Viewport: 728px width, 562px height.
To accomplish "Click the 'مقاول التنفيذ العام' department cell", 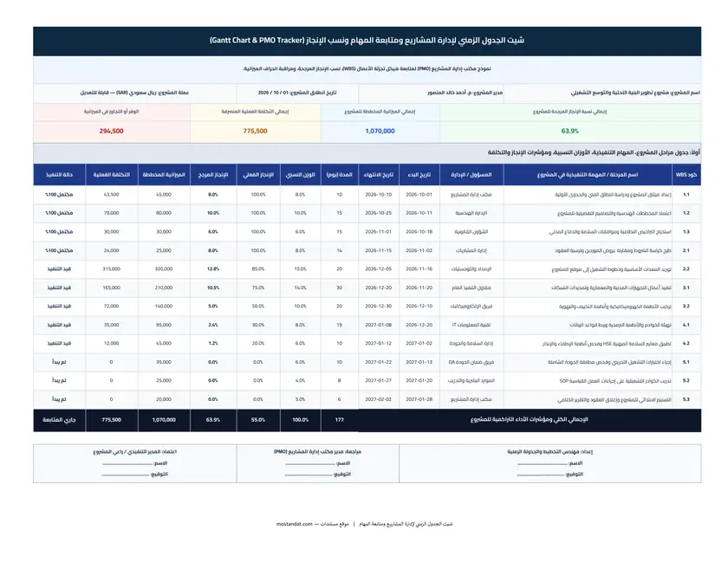I will pyautogui.click(x=471, y=287).
